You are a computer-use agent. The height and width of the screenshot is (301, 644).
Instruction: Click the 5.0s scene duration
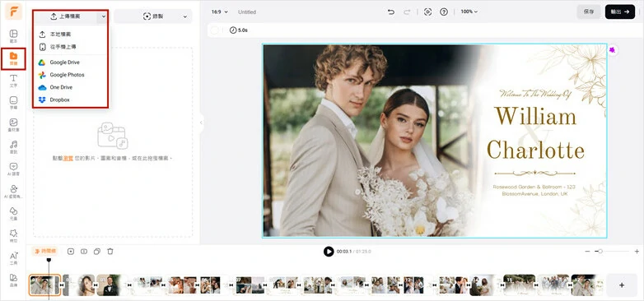(x=239, y=30)
